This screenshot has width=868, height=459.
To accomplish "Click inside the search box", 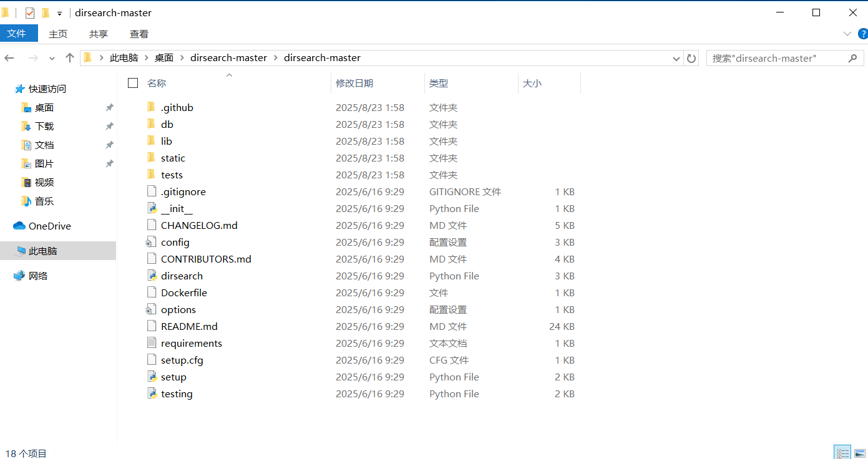I will [x=774, y=57].
